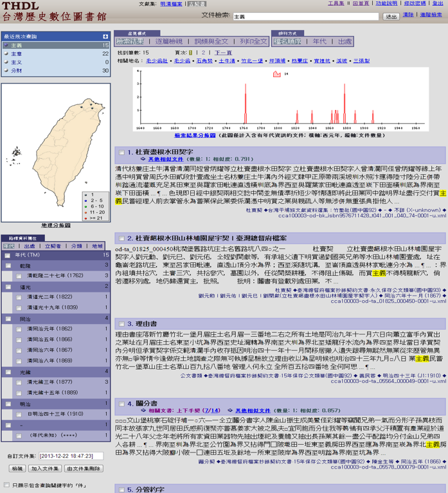Click the 送出 search submit button
This screenshot has height=493, width=448.
[391, 16]
